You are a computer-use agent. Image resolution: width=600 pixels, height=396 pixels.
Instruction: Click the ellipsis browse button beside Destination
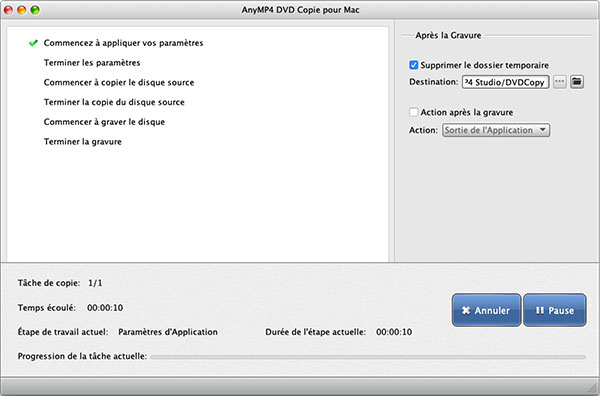coord(559,81)
